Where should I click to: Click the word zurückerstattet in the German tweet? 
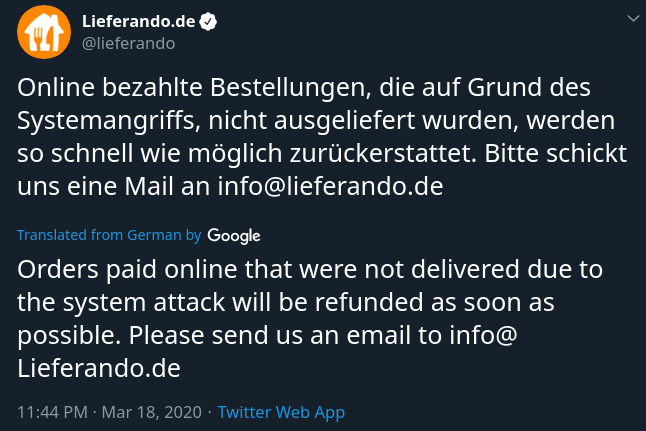pos(383,153)
